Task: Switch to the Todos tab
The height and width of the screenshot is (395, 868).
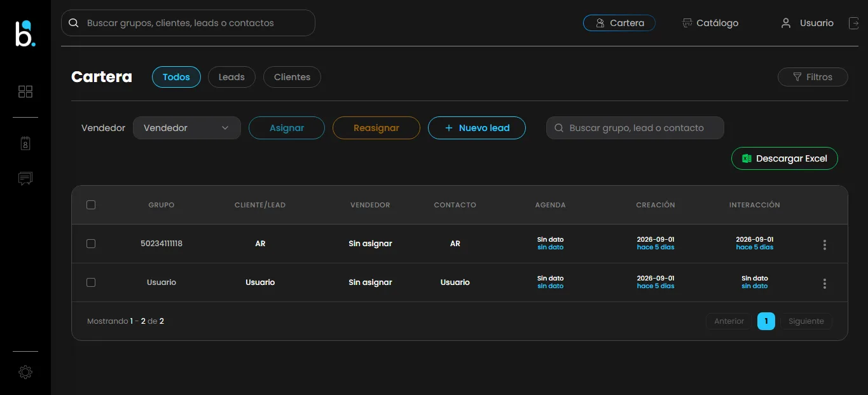Action: 176,77
